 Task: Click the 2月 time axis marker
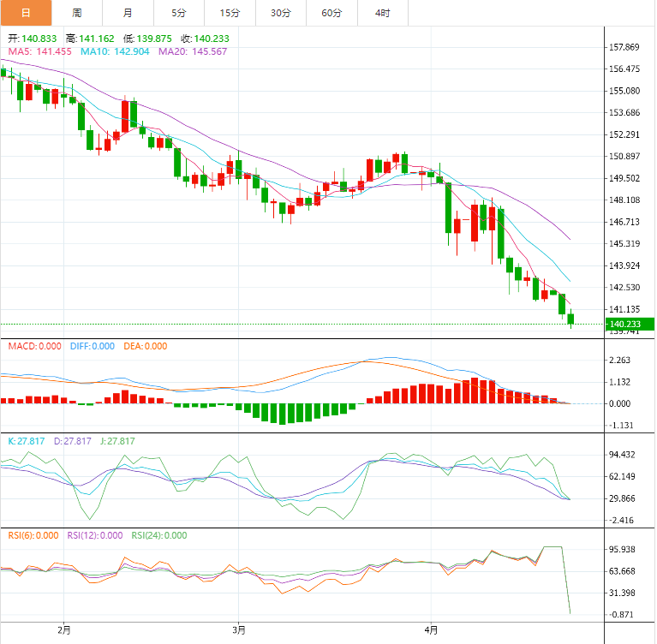pyautogui.click(x=64, y=629)
